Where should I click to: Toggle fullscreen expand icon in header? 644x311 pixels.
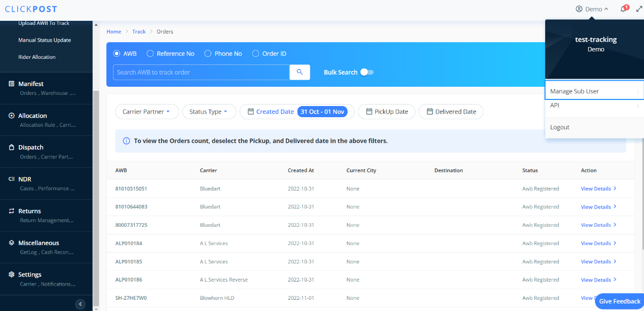pos(639,9)
